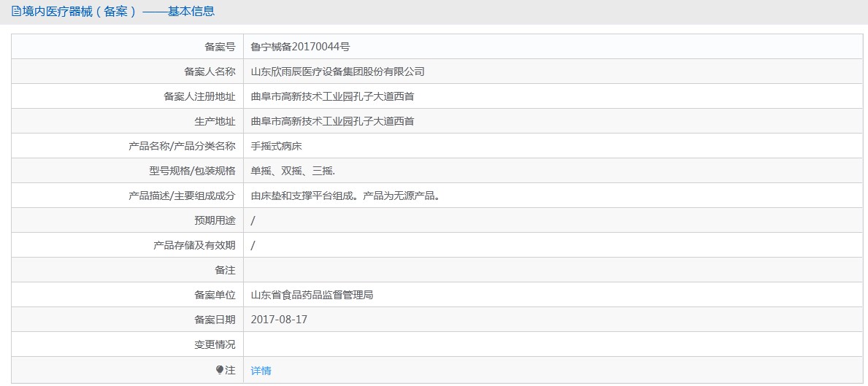Select the value 单摇、双摇、三摇.
Viewport: 868px width, 386px height.
pyautogui.click(x=293, y=171)
